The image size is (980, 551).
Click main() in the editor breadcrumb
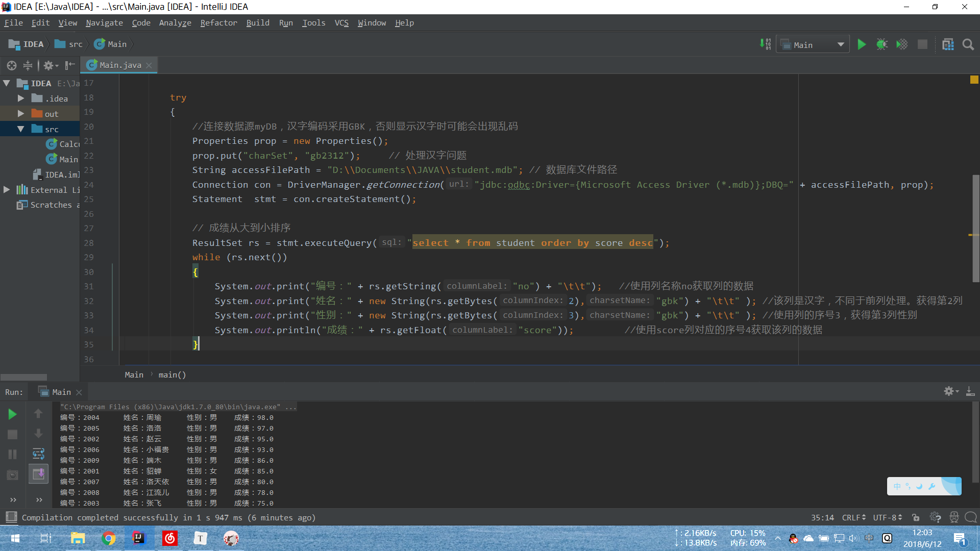(x=172, y=374)
